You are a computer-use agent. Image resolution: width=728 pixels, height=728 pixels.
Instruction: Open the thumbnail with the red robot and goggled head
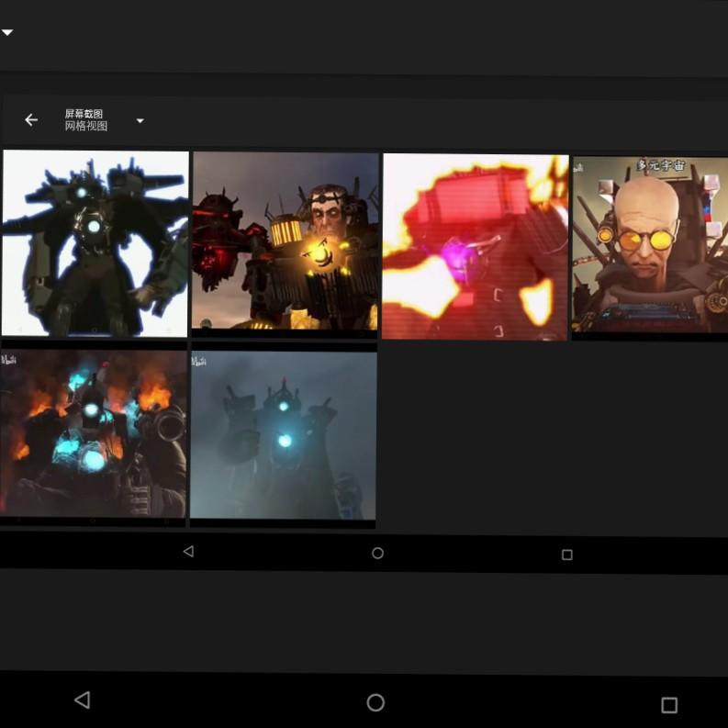(285, 241)
